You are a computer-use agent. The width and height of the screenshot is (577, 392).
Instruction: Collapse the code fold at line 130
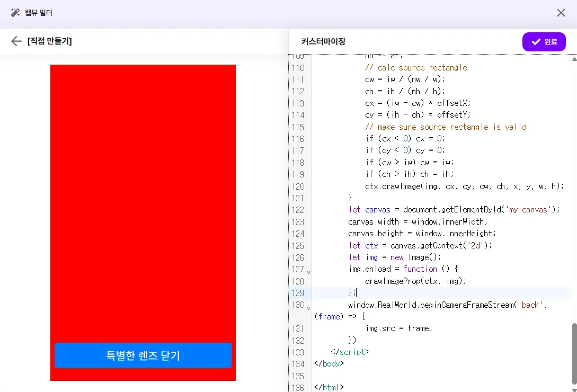[x=308, y=308]
